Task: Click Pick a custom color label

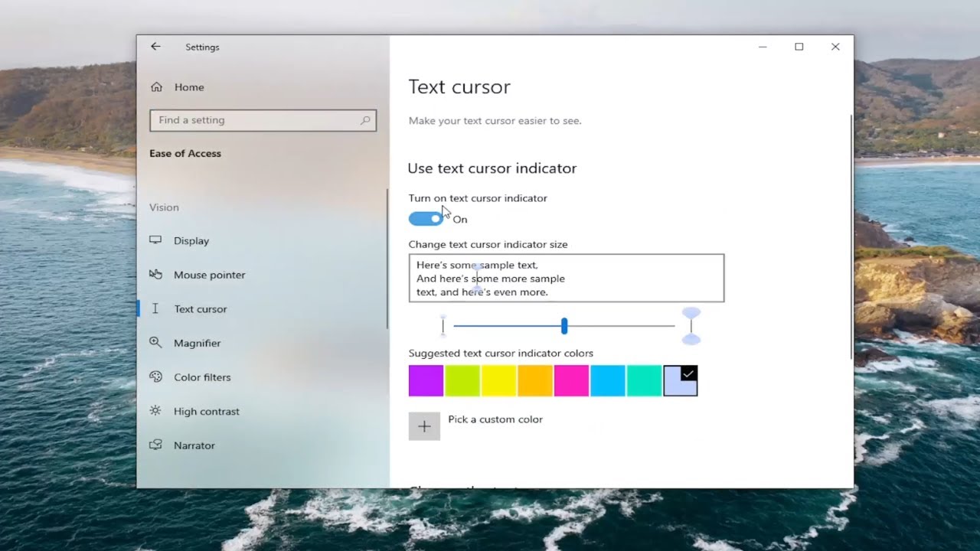Action: pos(495,419)
